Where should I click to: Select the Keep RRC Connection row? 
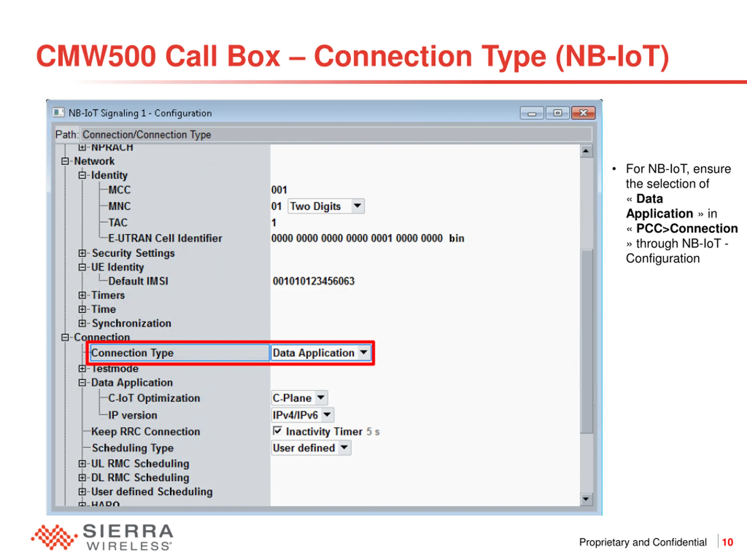point(146,432)
